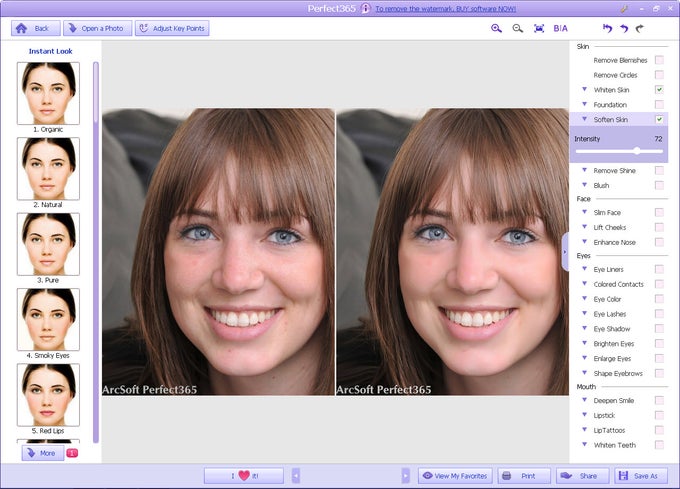Click the Instant Look heading

click(50, 51)
